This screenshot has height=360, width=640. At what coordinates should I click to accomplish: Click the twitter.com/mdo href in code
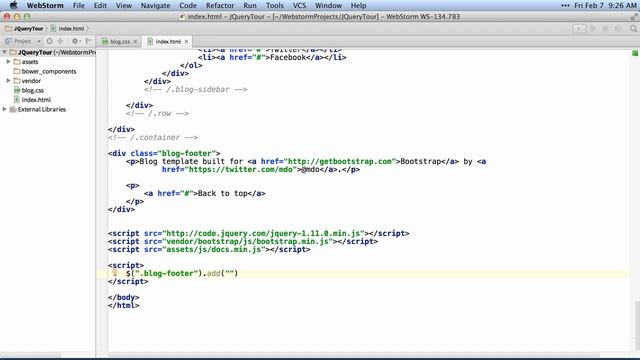pos(242,169)
